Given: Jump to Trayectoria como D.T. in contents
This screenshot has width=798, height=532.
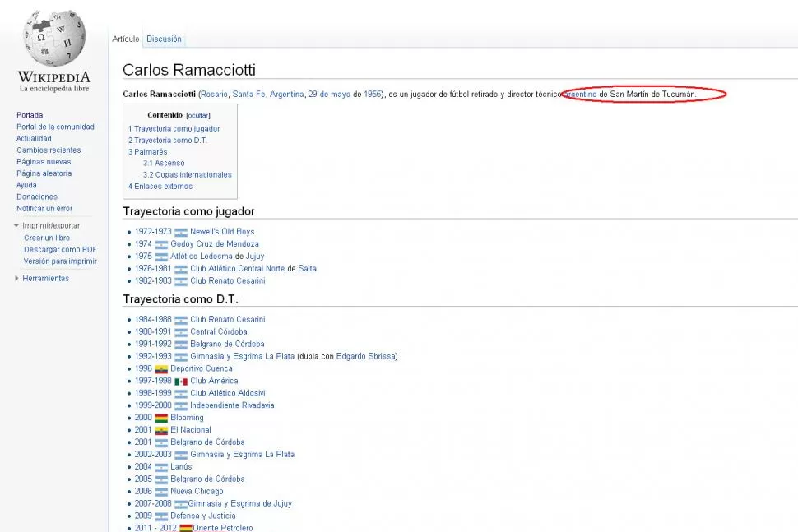Looking at the screenshot, I should [168, 141].
